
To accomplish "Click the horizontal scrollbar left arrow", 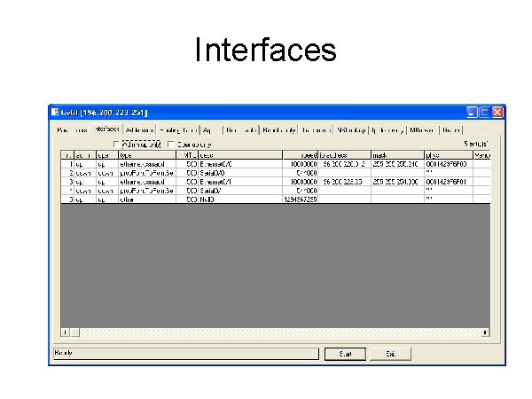I will click(64, 332).
